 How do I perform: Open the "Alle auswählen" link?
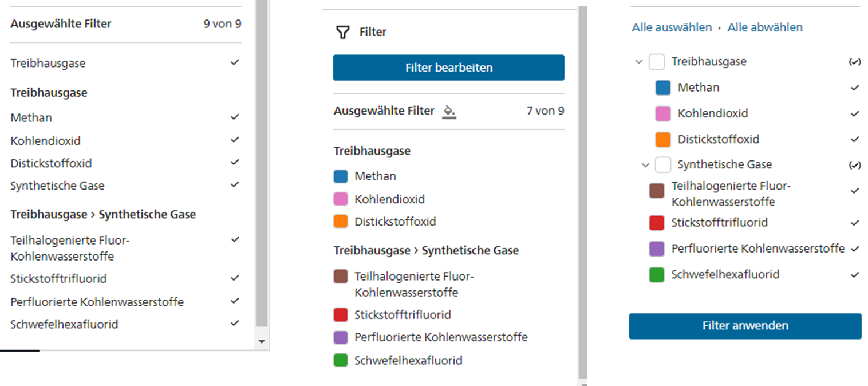pos(671,27)
